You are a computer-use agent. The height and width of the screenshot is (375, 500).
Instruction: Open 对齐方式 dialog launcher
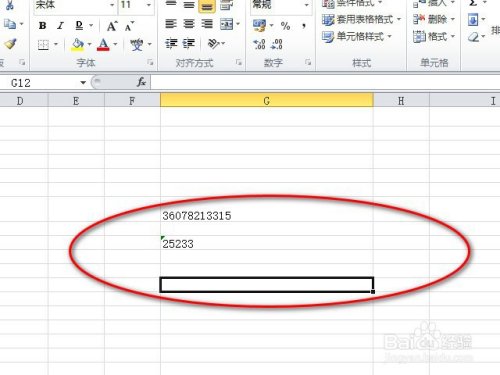click(x=239, y=62)
